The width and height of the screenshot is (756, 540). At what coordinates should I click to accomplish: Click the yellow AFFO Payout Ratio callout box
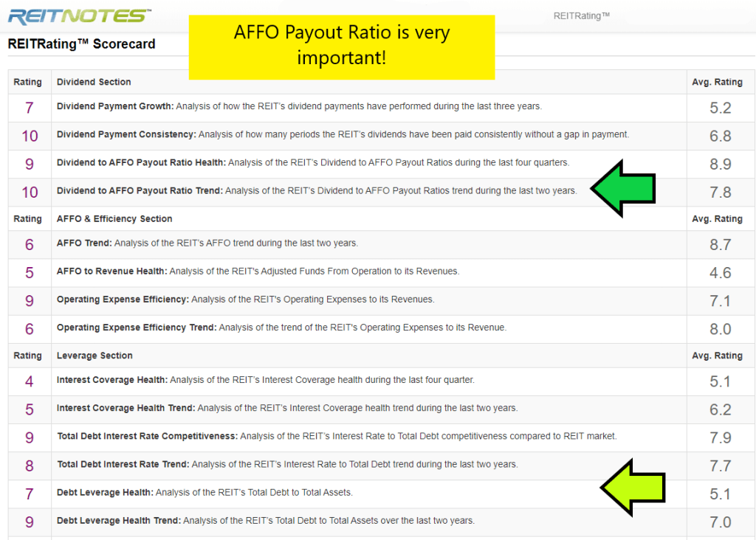341,46
